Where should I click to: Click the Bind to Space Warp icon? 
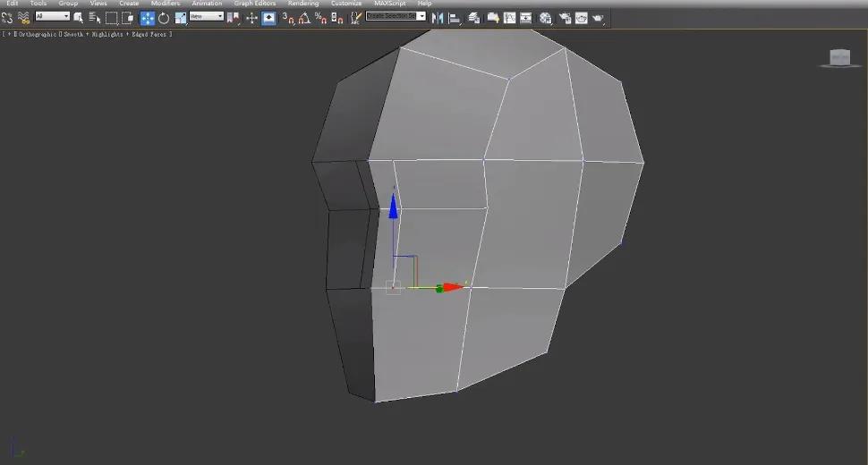(x=23, y=18)
